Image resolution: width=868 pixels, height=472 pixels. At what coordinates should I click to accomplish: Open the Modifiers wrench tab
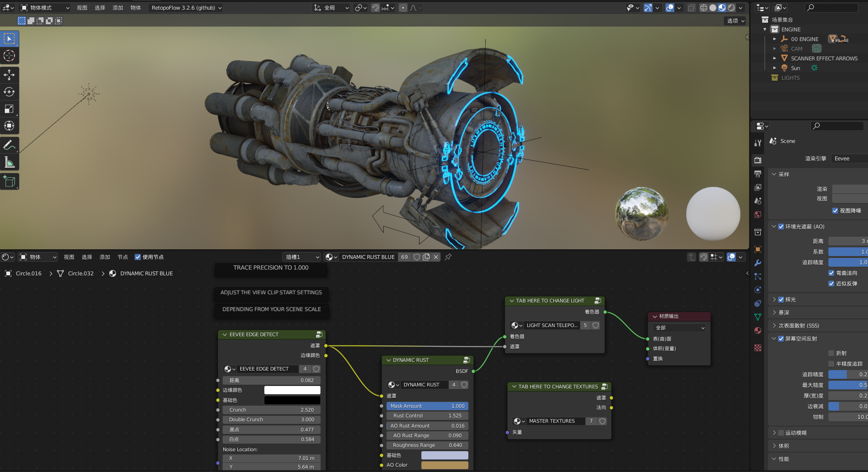pyautogui.click(x=758, y=263)
